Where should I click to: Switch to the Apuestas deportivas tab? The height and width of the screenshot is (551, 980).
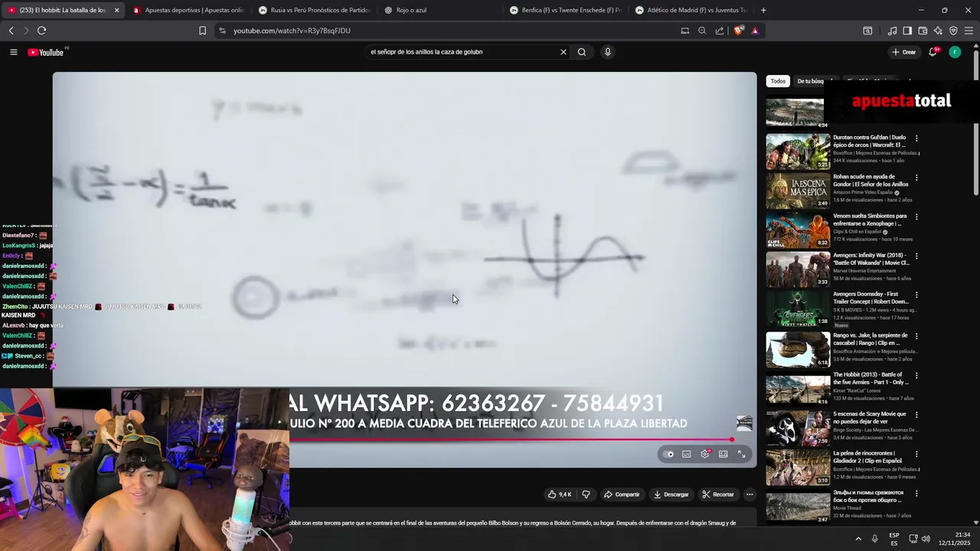[x=188, y=10]
